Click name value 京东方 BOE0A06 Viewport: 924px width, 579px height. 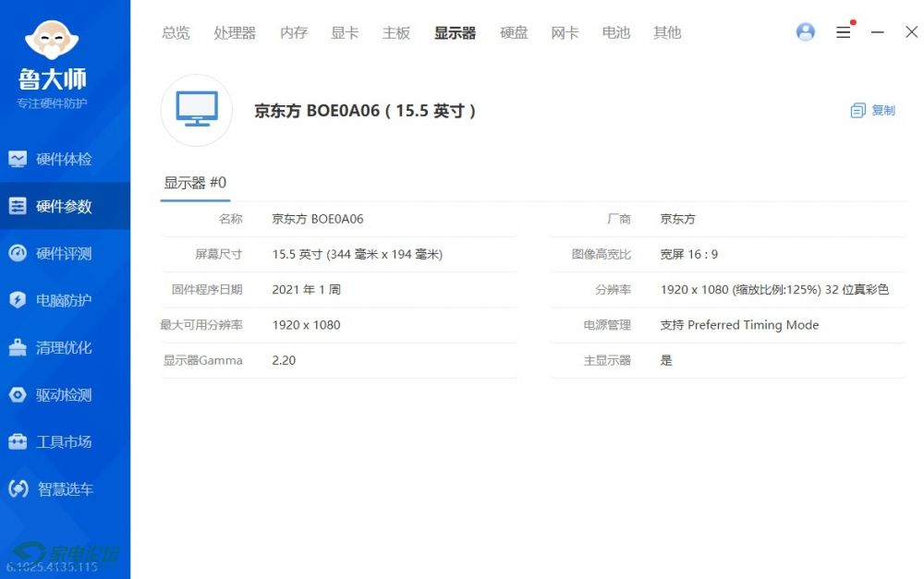point(318,219)
